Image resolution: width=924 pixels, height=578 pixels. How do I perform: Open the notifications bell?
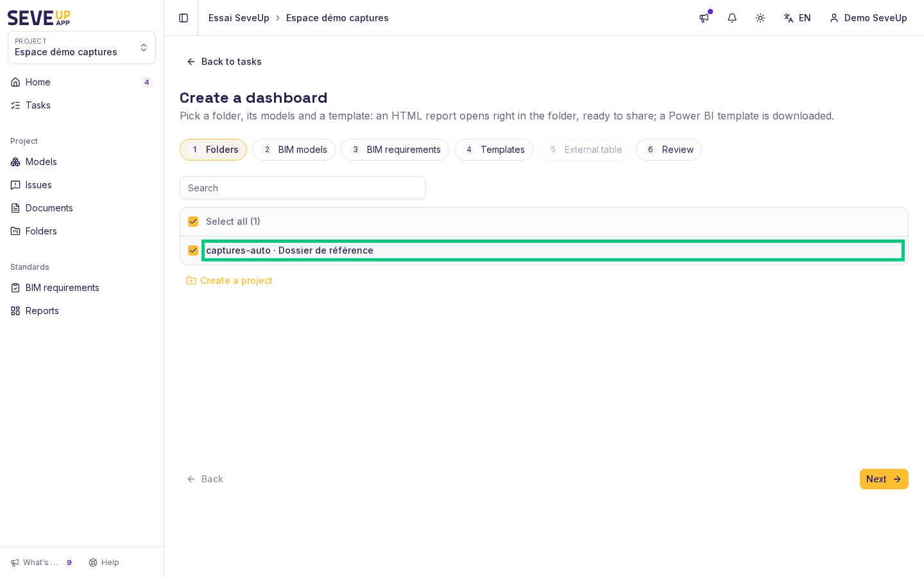coord(732,18)
